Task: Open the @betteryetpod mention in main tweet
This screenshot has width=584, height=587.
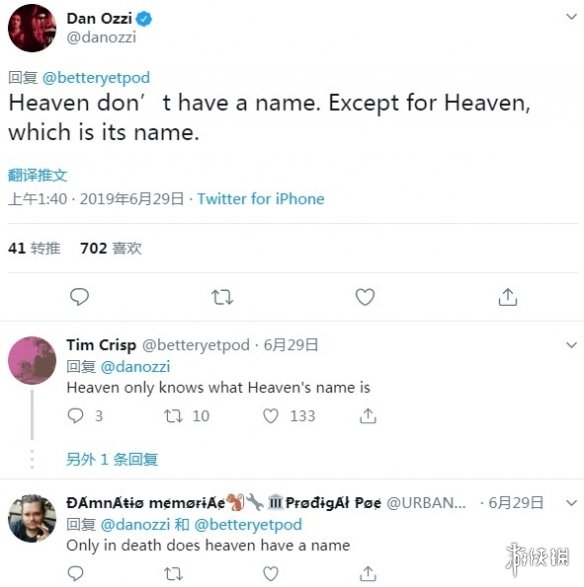Action: (96, 78)
